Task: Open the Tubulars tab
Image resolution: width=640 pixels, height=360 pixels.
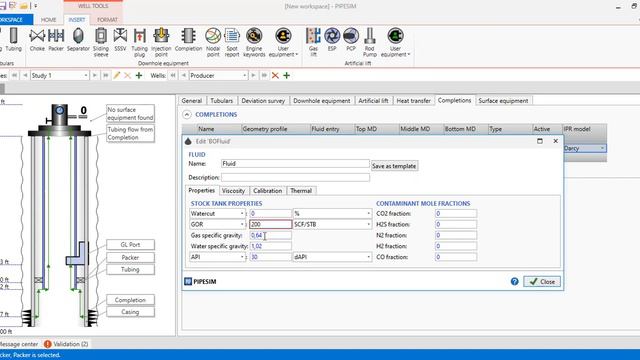Action: (222, 101)
